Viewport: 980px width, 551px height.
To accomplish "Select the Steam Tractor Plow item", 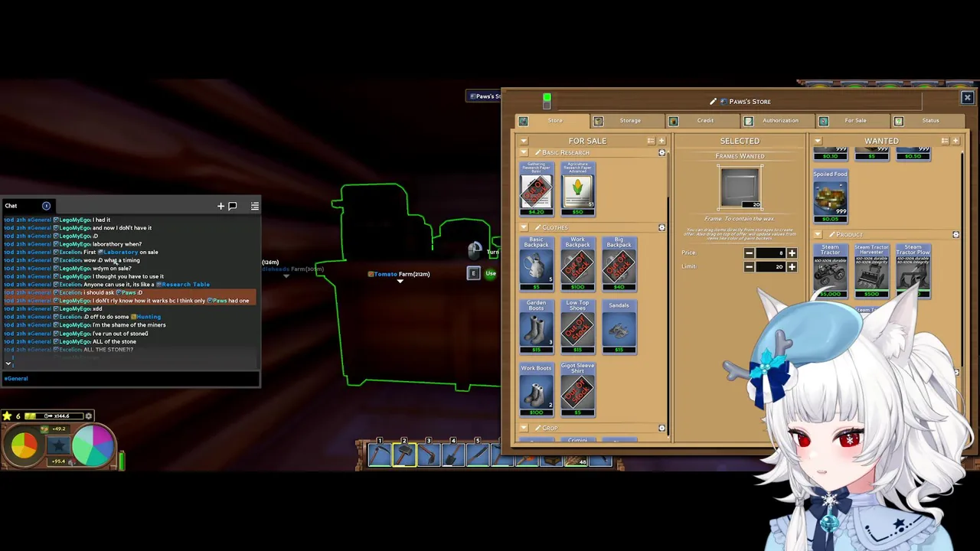I will coord(913,271).
